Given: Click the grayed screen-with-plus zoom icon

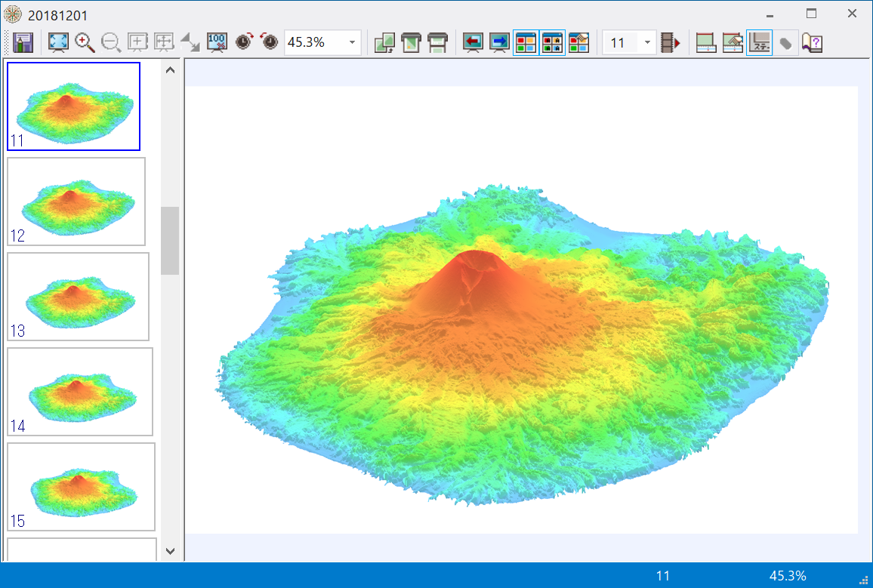Looking at the screenshot, I should pyautogui.click(x=137, y=43).
